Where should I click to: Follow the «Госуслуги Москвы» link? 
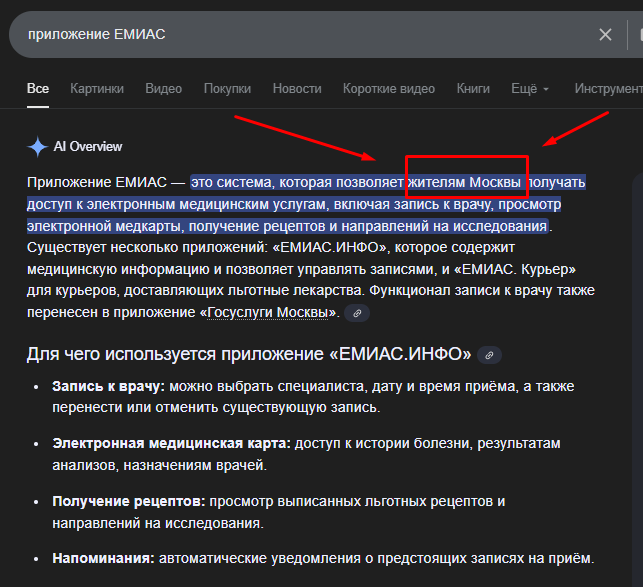(270, 313)
